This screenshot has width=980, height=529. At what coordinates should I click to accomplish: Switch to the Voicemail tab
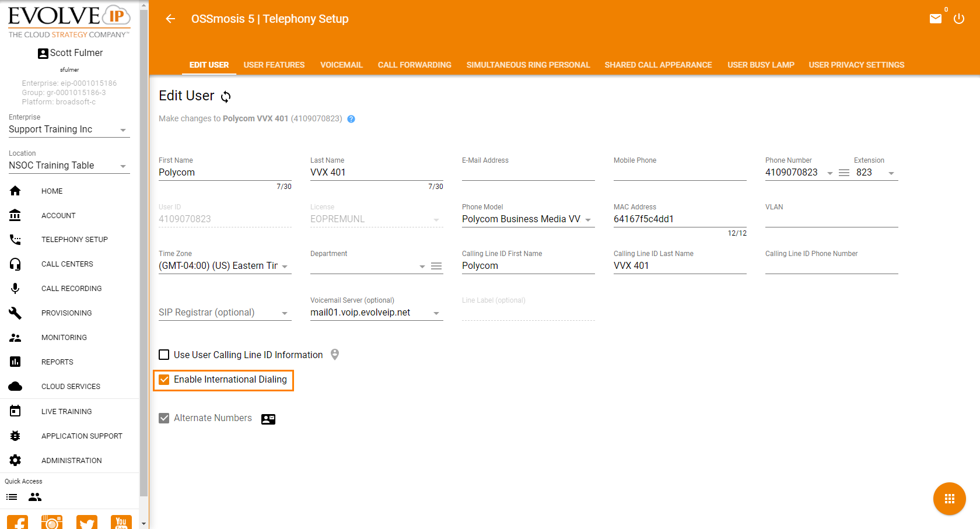pyautogui.click(x=341, y=65)
